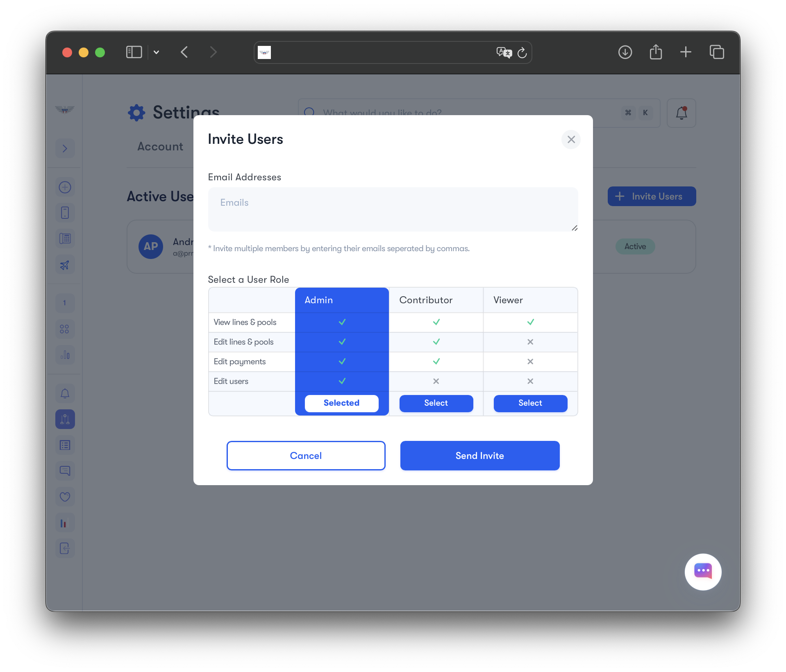Image resolution: width=786 pixels, height=672 pixels.
Task: Cancel the user invitation
Action: pos(306,456)
